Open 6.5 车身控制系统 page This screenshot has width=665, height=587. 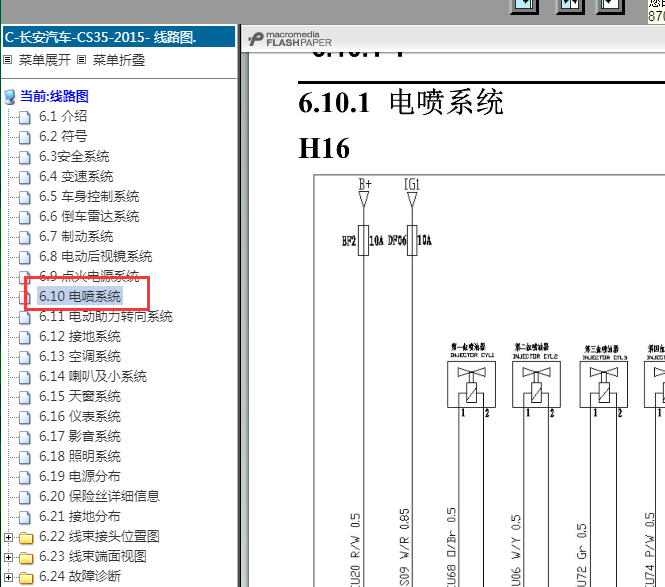coord(89,196)
